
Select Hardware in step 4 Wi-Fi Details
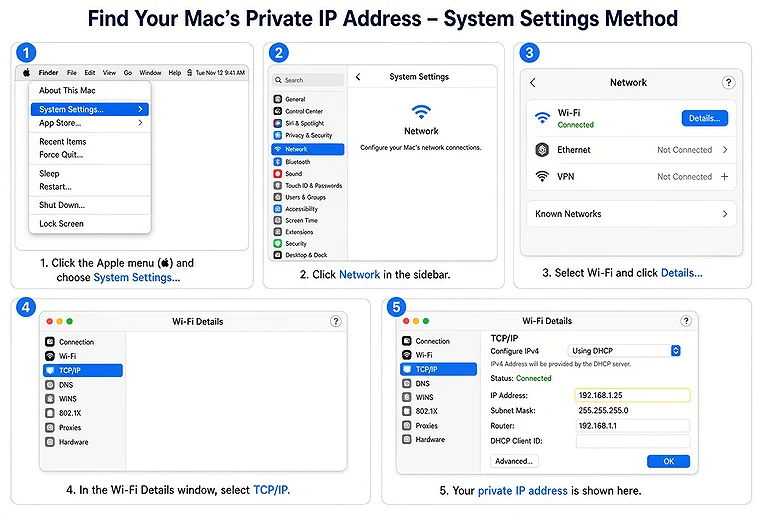tap(82, 442)
